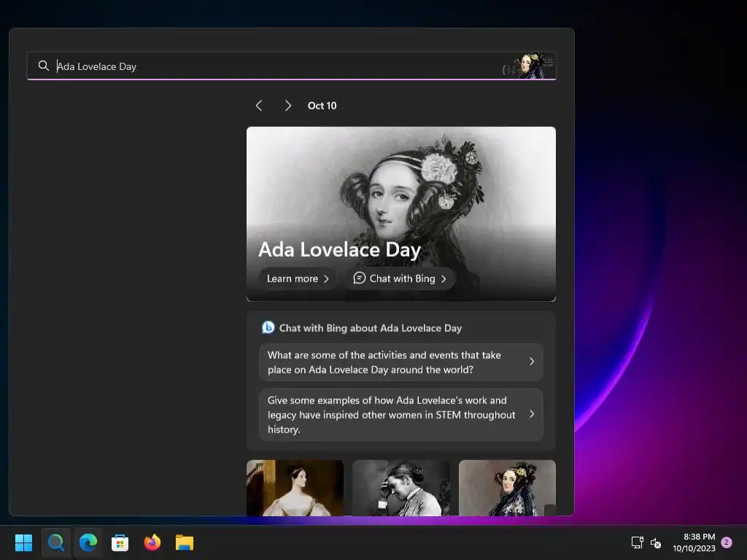Go to previous day with left chevron
The image size is (747, 560).
pos(259,106)
